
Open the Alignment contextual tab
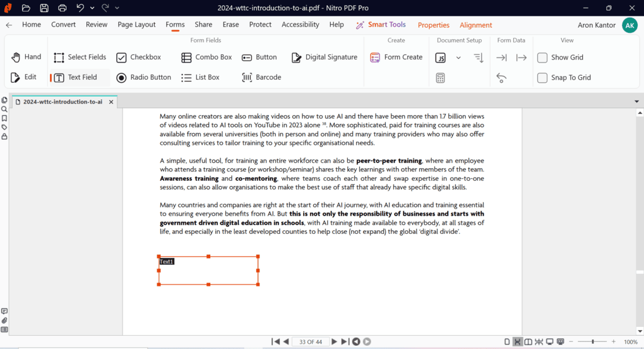pyautogui.click(x=475, y=25)
